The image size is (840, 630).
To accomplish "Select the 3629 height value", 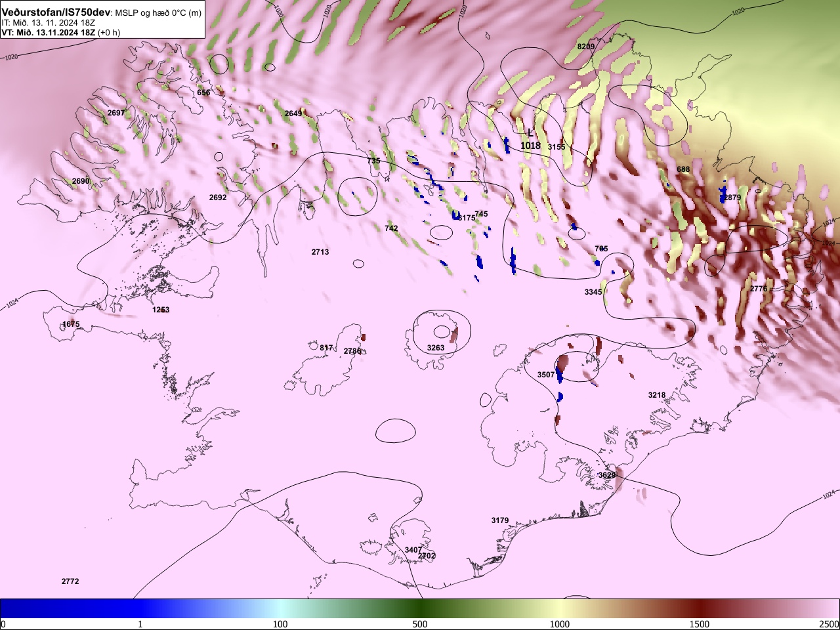I will tap(607, 475).
